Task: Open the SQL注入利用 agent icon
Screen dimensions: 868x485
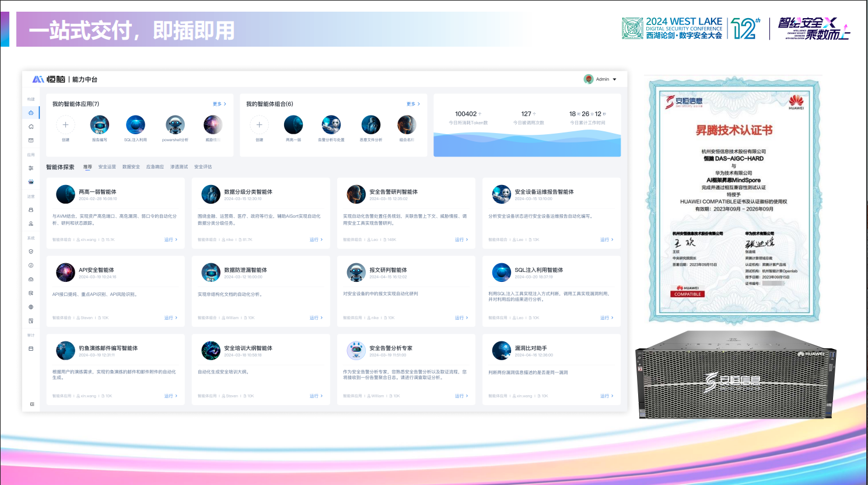Action: pos(135,124)
